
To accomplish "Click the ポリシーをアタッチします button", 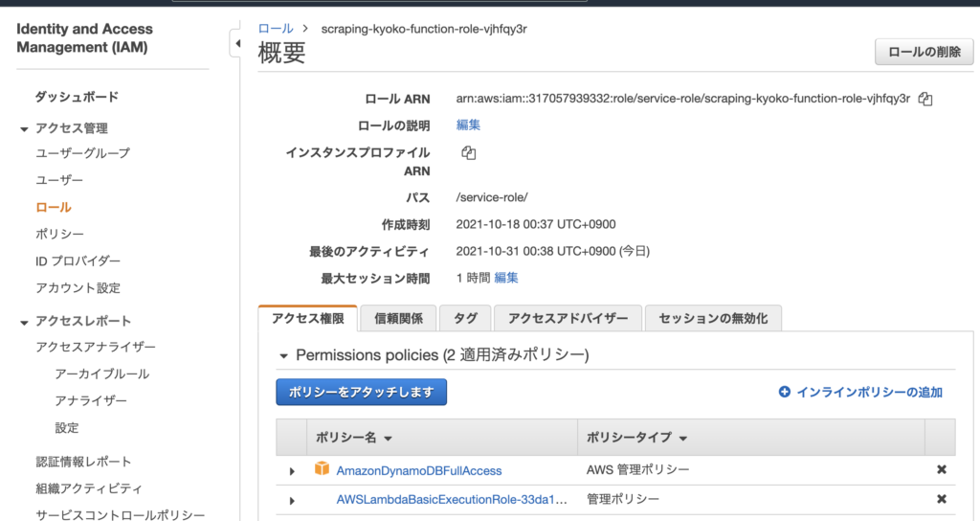I will click(x=361, y=392).
